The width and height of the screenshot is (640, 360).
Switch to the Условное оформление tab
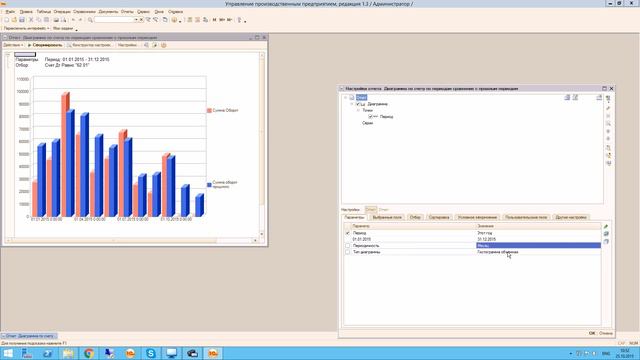(x=477, y=218)
